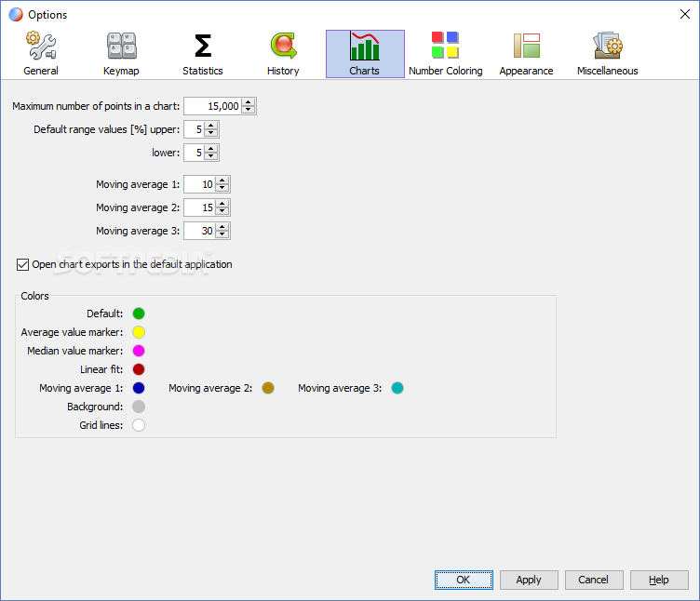The height and width of the screenshot is (601, 700).
Task: Open the Number Coloring category
Action: (446, 54)
